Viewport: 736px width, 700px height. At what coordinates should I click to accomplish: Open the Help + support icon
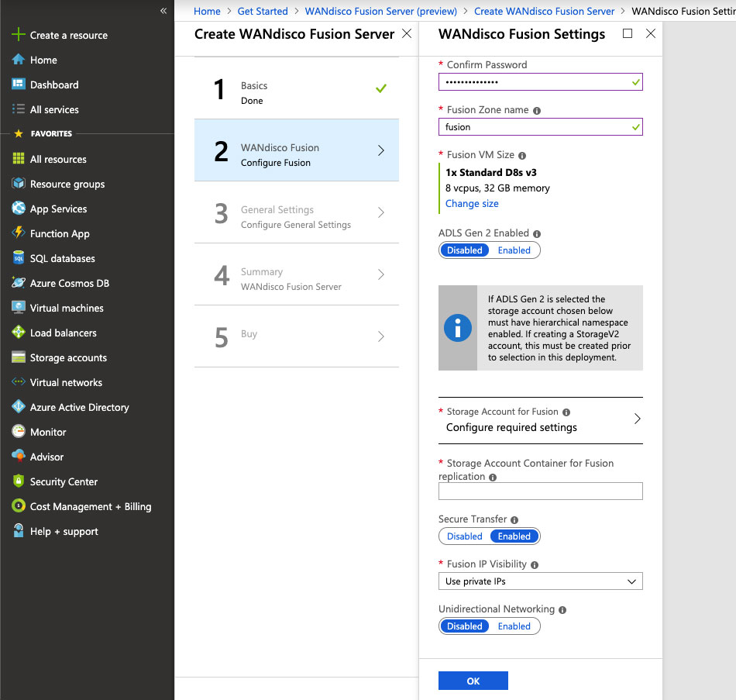[19, 530]
